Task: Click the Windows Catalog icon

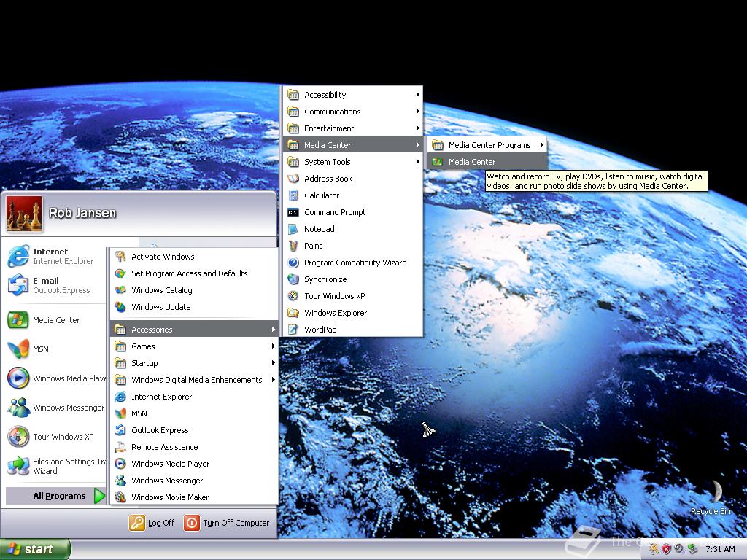Action: point(120,290)
